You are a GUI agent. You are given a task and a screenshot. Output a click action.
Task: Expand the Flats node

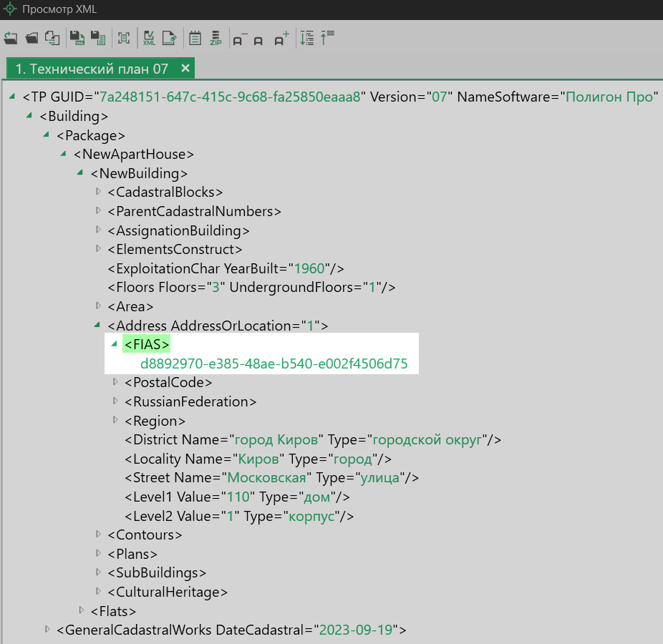[82, 610]
